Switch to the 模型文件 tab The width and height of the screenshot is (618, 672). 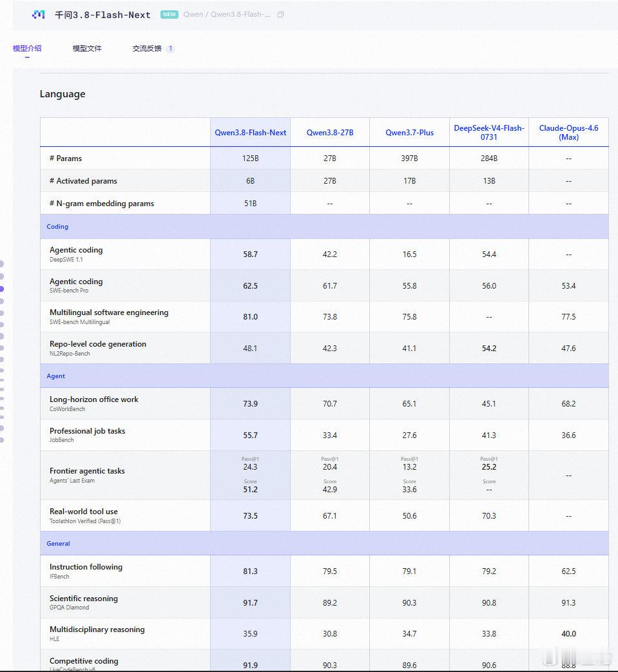tap(87, 48)
